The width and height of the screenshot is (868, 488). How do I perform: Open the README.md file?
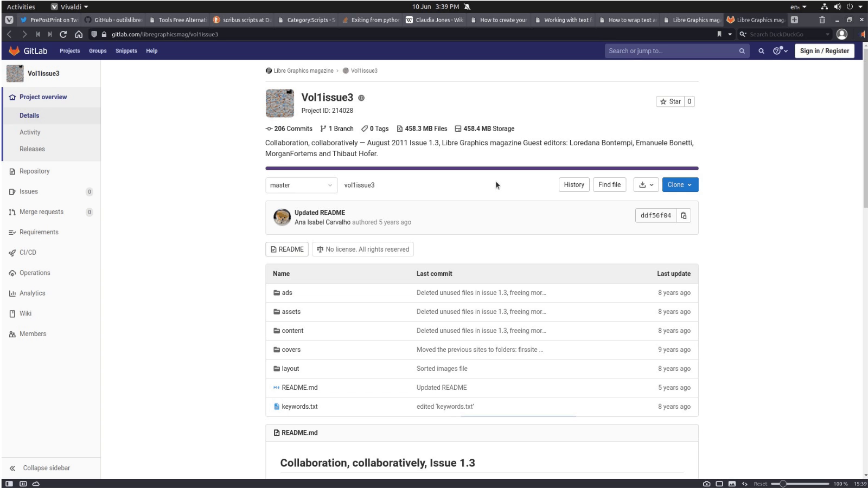pyautogui.click(x=299, y=388)
